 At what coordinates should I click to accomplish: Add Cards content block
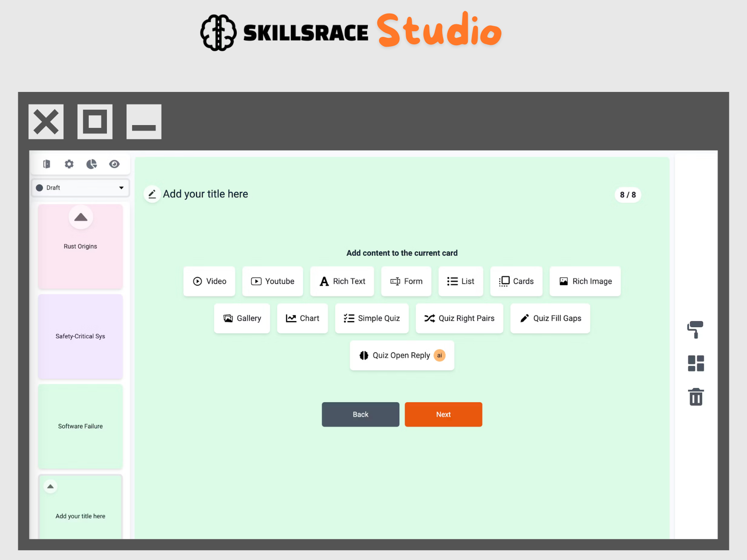coord(516,281)
